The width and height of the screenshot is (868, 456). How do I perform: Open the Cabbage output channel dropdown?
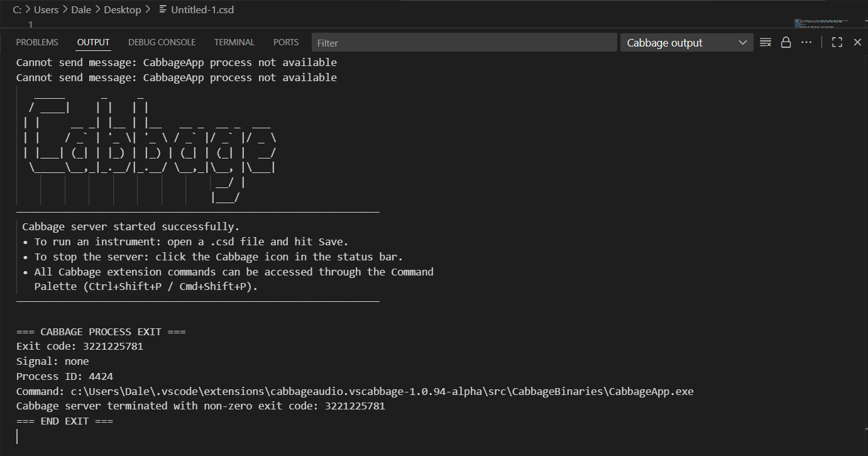point(686,43)
